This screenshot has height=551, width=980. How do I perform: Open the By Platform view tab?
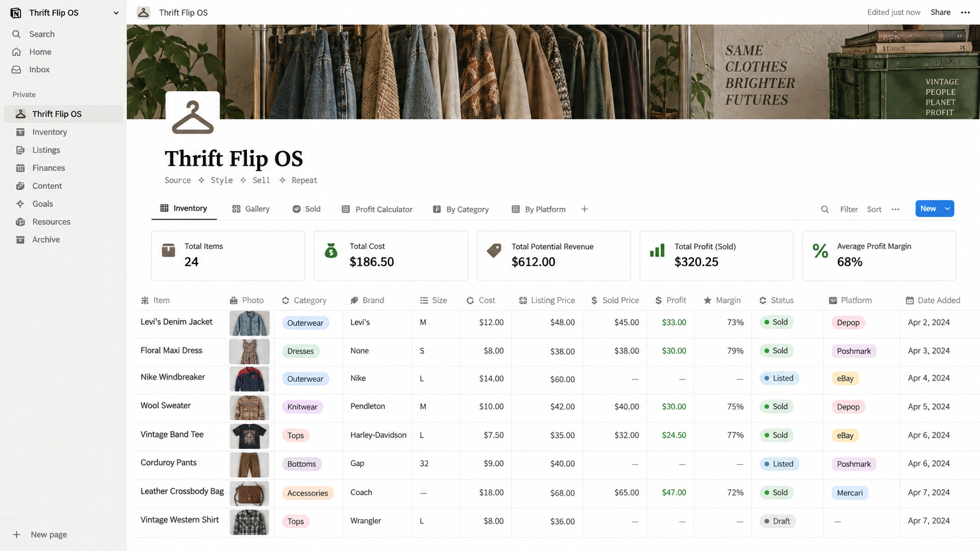538,209
